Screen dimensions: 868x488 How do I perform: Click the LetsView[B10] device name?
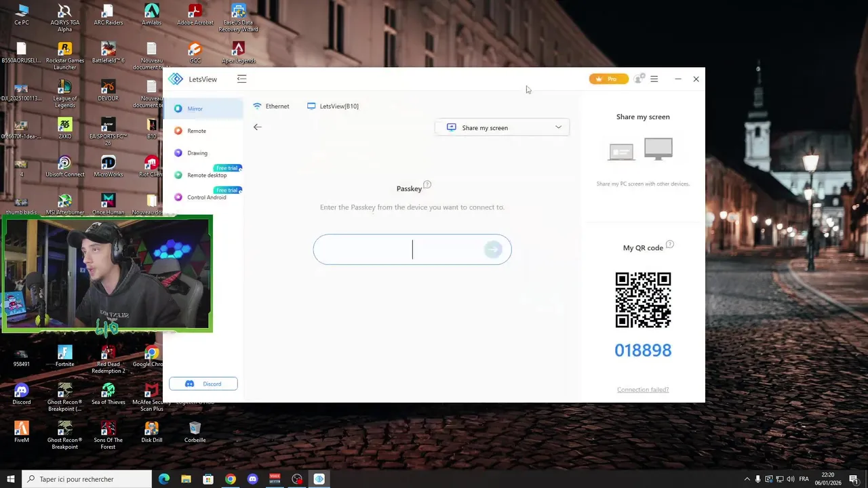coord(333,106)
